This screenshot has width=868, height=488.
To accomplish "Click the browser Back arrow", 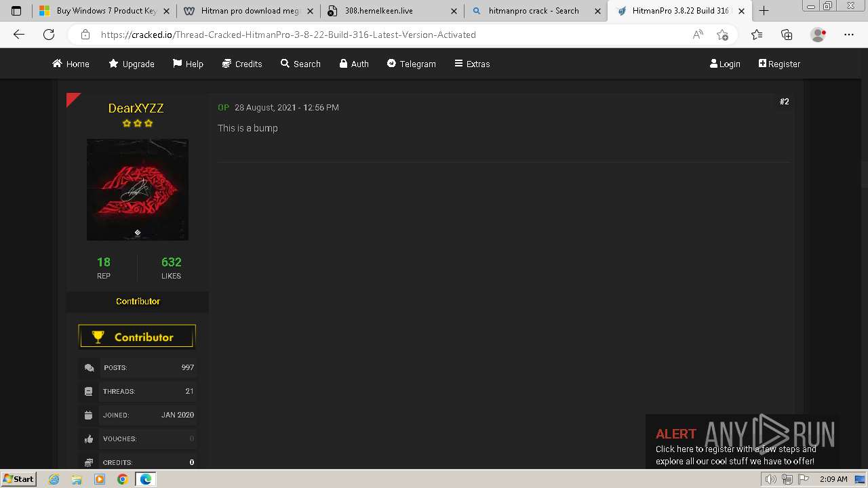I will pos(19,35).
